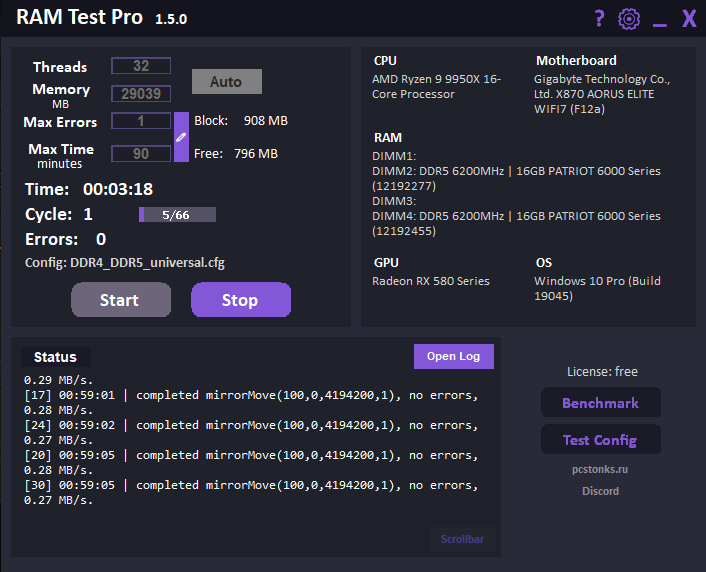This screenshot has height=572, width=706.
Task: Click the RAM Test Pro title
Action: pos(79,17)
